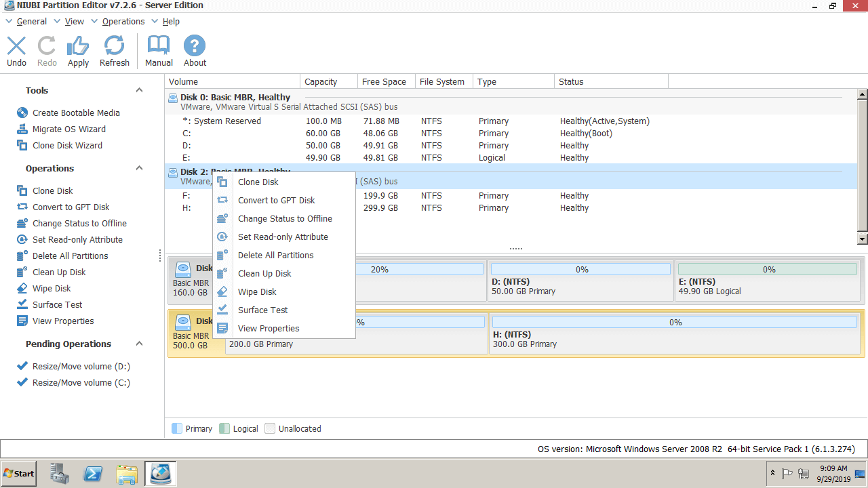The width and height of the screenshot is (868, 488).
Task: Open Windows PowerShell from the taskbar
Action: (x=93, y=474)
